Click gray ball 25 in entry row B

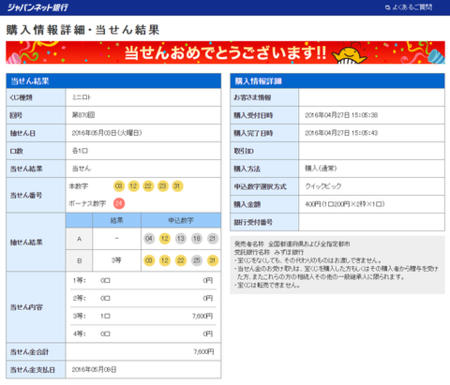click(x=197, y=260)
